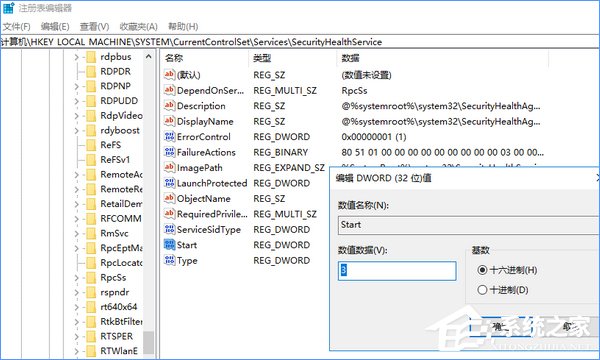Image resolution: width=600 pixels, height=360 pixels.
Task: Expand the RDPUDD tree node
Action: click(76, 101)
